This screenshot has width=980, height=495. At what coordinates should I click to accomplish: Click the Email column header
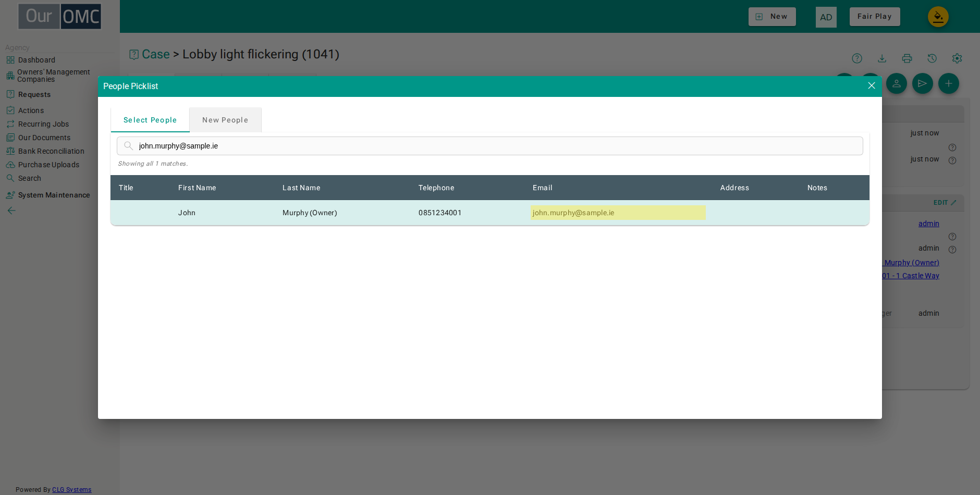(x=543, y=188)
